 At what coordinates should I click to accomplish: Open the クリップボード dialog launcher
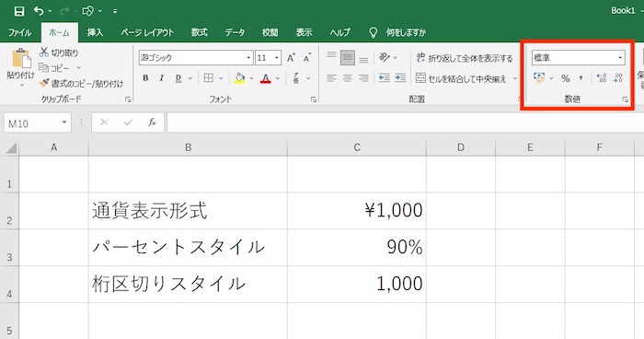point(128,99)
